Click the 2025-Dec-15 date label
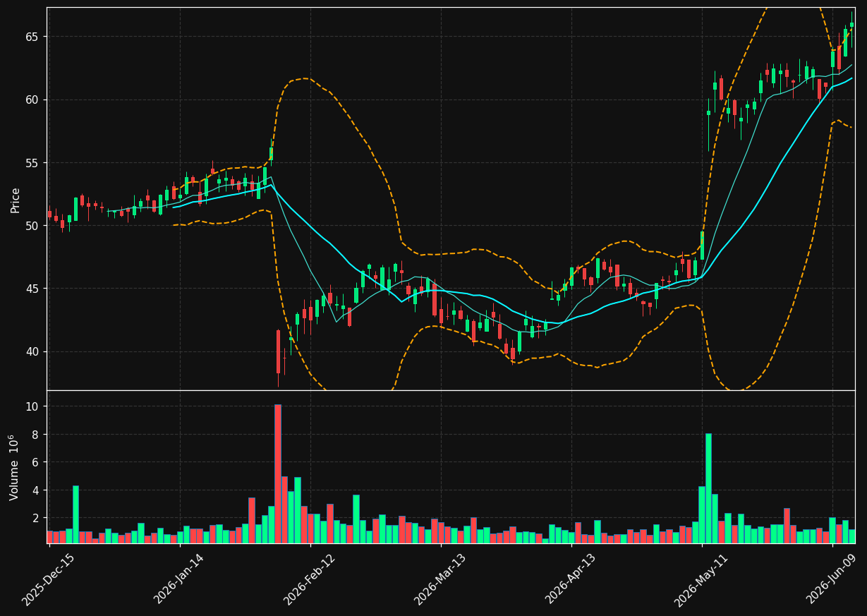867x616 pixels. 48,580
